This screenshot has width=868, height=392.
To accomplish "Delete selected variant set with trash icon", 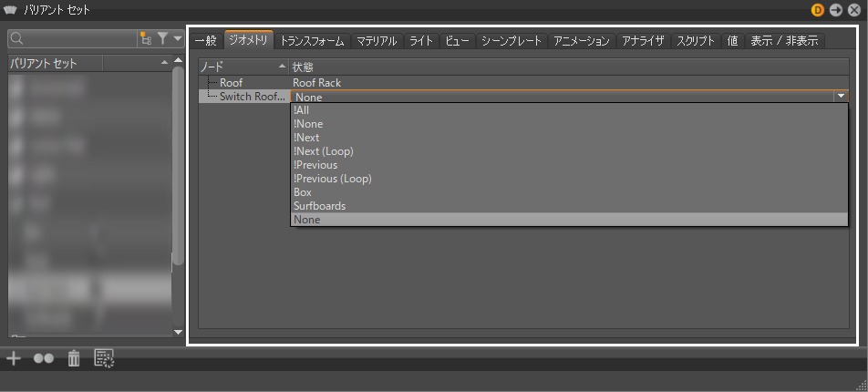I will tap(74, 358).
